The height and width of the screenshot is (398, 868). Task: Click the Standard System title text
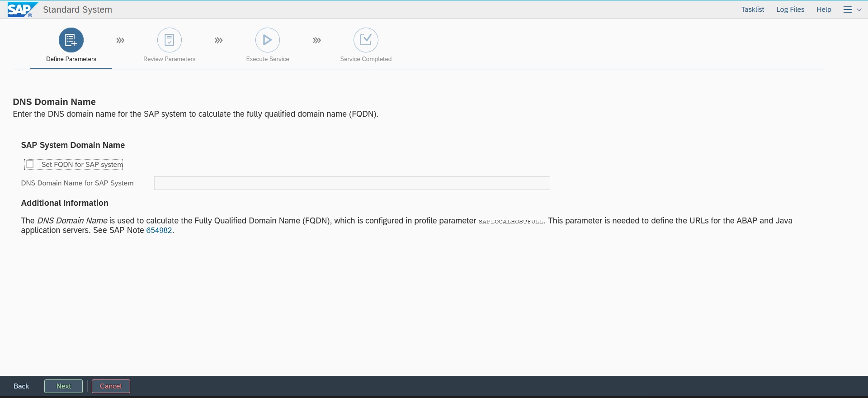(77, 9)
